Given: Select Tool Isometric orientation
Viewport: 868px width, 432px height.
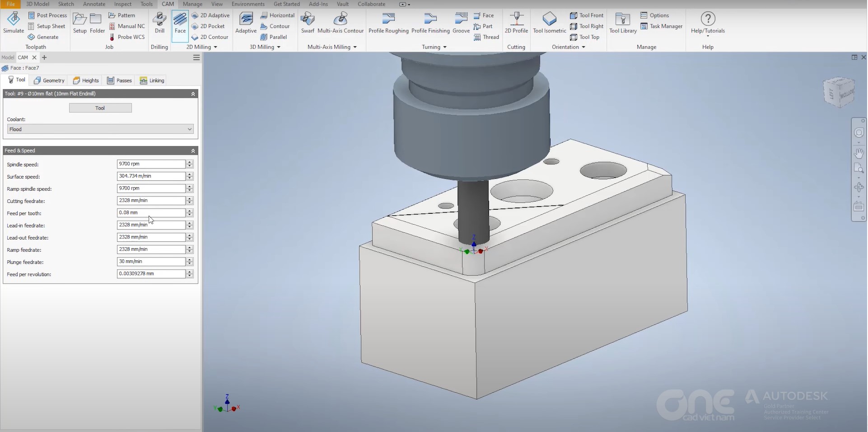Looking at the screenshot, I should tap(549, 23).
